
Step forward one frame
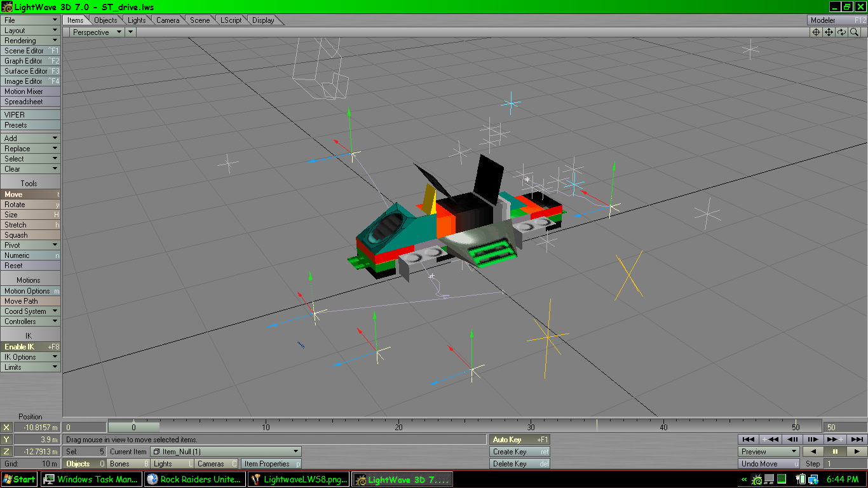click(813, 439)
